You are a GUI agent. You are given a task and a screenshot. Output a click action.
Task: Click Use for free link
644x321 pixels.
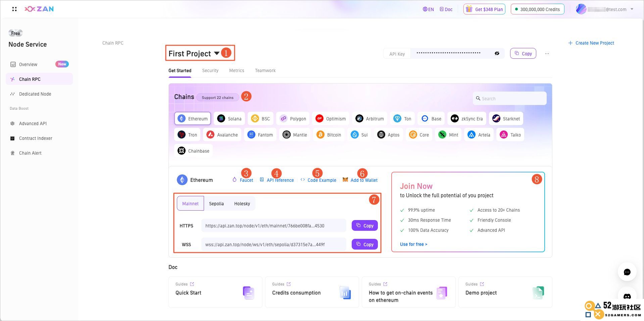pyautogui.click(x=413, y=244)
